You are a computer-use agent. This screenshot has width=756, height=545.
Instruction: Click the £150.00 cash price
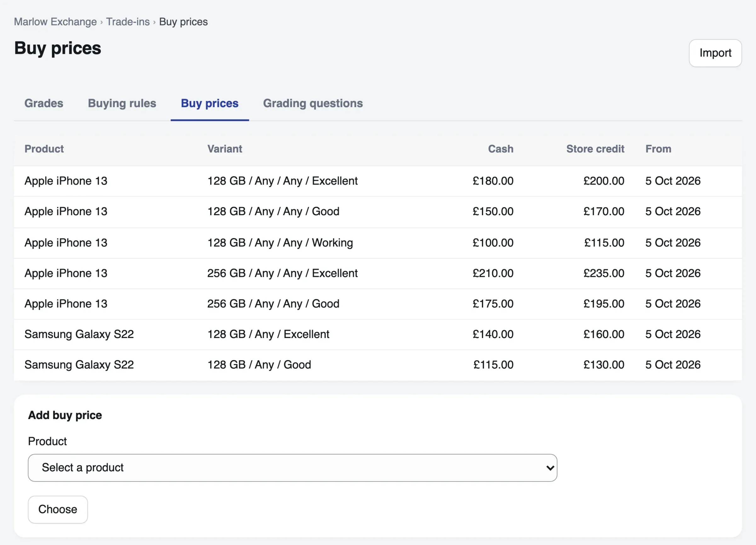tap(493, 211)
